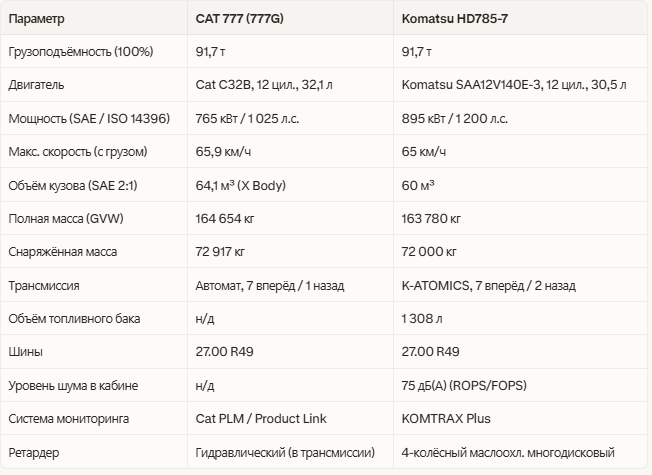Viewport: 652px width, 475px height.
Task: Click the "65,9 км/ч" speed value
Action: click(225, 152)
